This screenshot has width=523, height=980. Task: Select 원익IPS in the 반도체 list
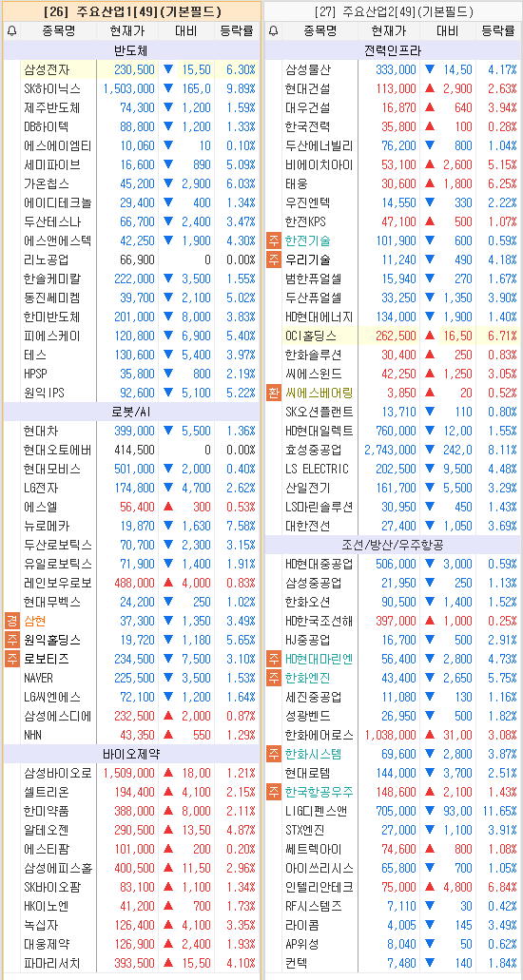[x=45, y=393]
